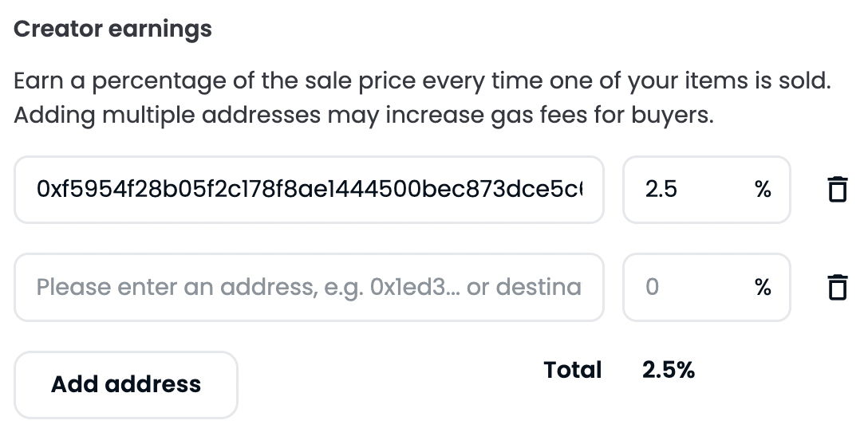Viewport: 868px width, 440px height.
Task: Delete the 0xf5954f wallet address row
Action: point(836,190)
